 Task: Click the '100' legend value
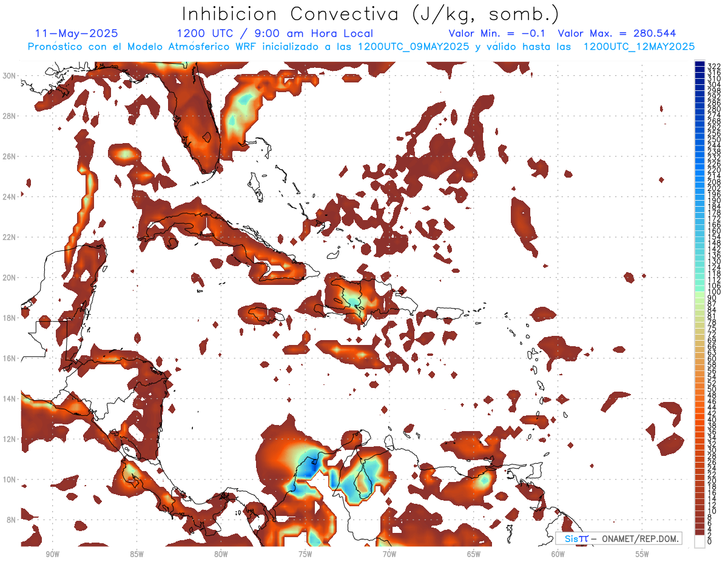(x=713, y=292)
